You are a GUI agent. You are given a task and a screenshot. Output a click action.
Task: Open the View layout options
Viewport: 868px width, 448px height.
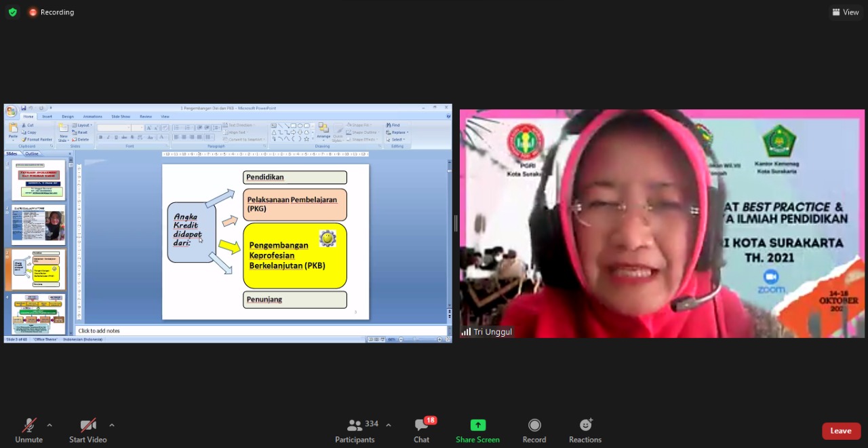click(x=845, y=12)
